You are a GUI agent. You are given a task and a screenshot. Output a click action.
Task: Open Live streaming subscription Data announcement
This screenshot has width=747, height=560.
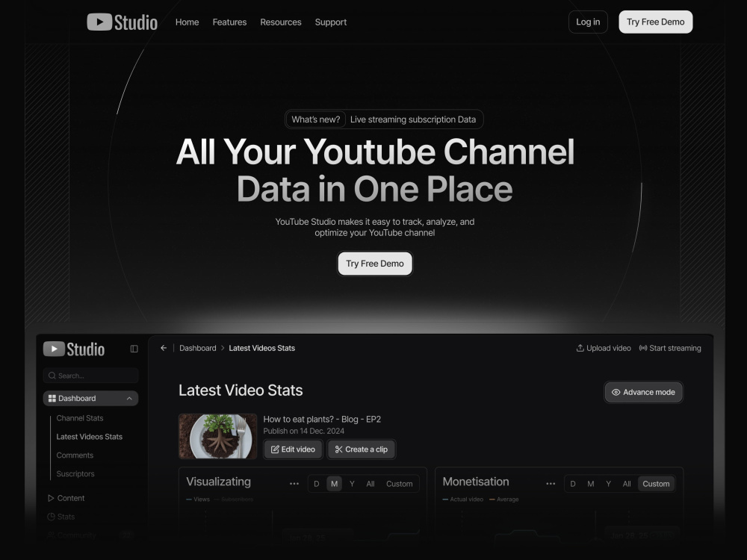pyautogui.click(x=412, y=119)
